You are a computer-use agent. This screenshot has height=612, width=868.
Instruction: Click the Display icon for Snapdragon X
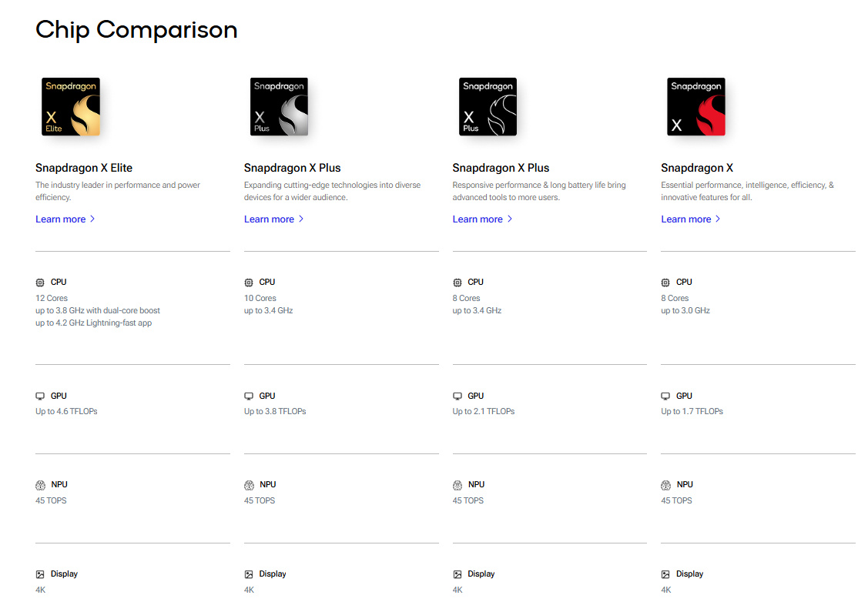click(x=665, y=574)
